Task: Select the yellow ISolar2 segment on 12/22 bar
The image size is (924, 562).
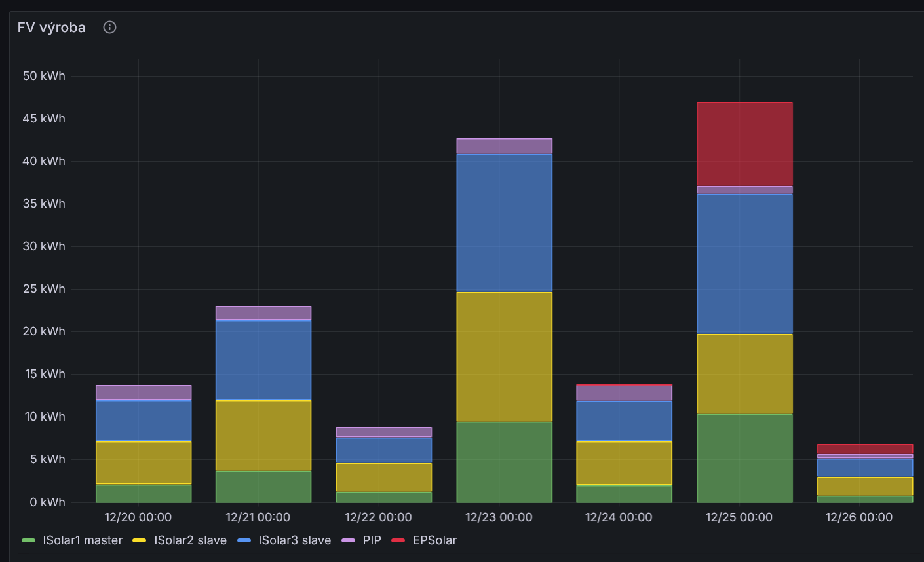Action: [x=384, y=478]
